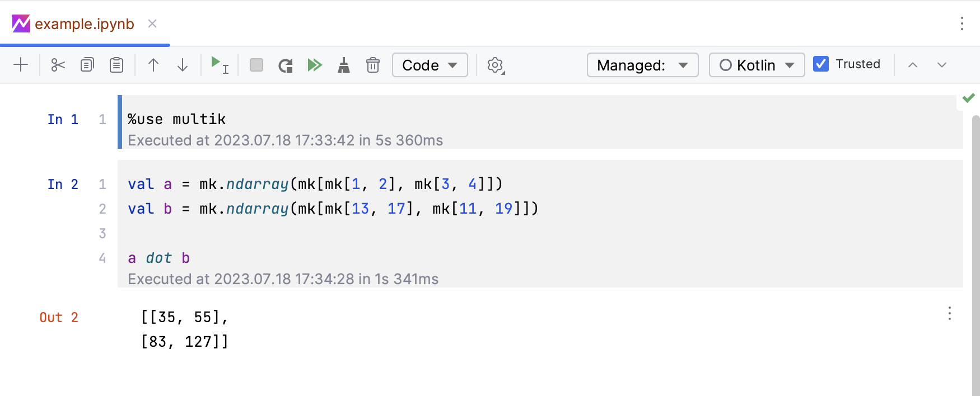980x396 pixels.
Task: Run cell and select below
Action: (x=220, y=65)
